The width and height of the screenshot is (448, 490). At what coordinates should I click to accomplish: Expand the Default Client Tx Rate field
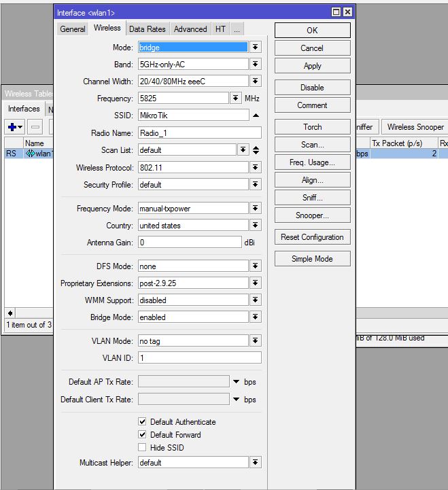tap(237, 399)
